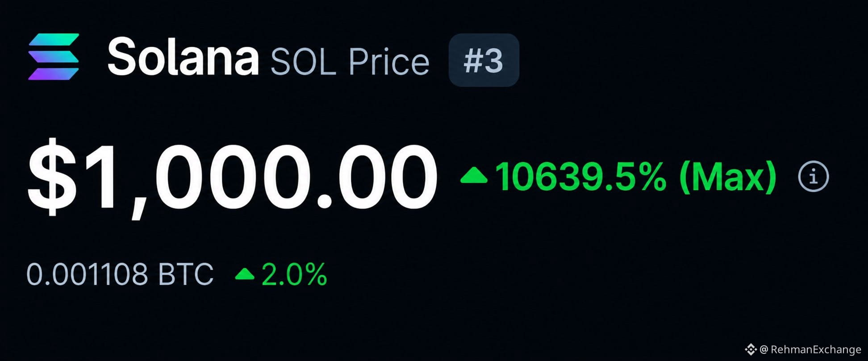Click the middle bar of Solana logo
This screenshot has height=361, width=868.
54,57
